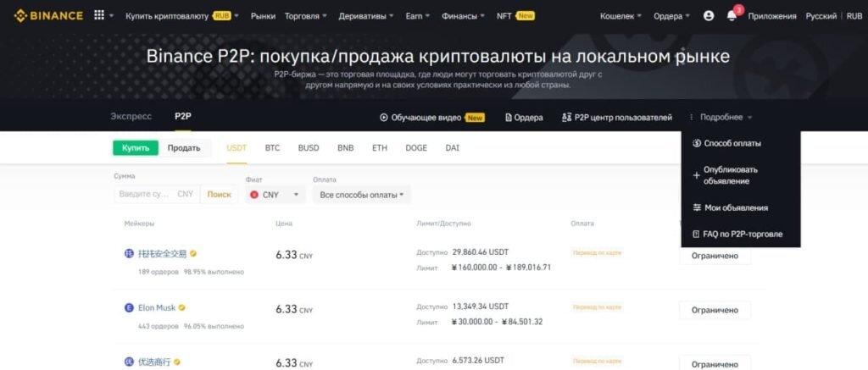Switch to P2P tab
The image size is (868, 370).
pyautogui.click(x=183, y=117)
